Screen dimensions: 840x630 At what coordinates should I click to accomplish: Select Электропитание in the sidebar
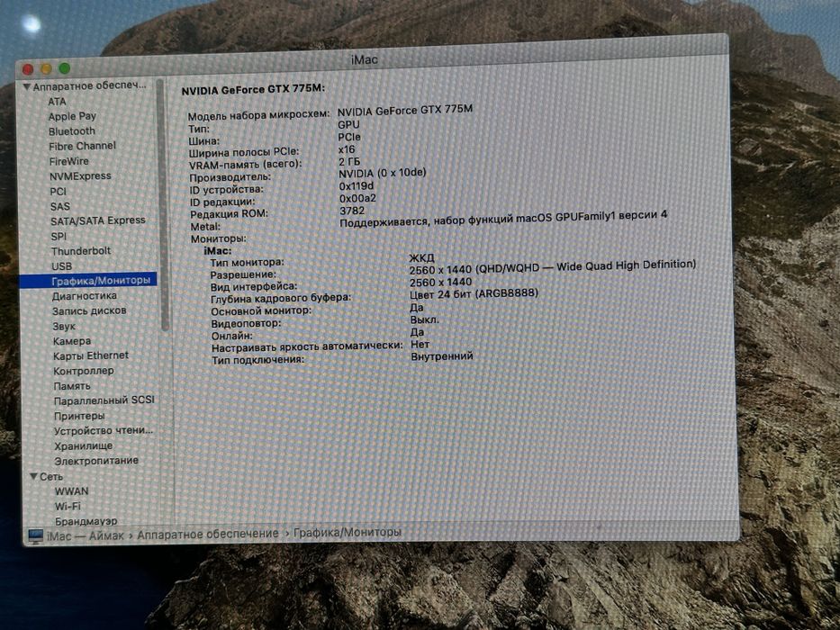[x=96, y=461]
